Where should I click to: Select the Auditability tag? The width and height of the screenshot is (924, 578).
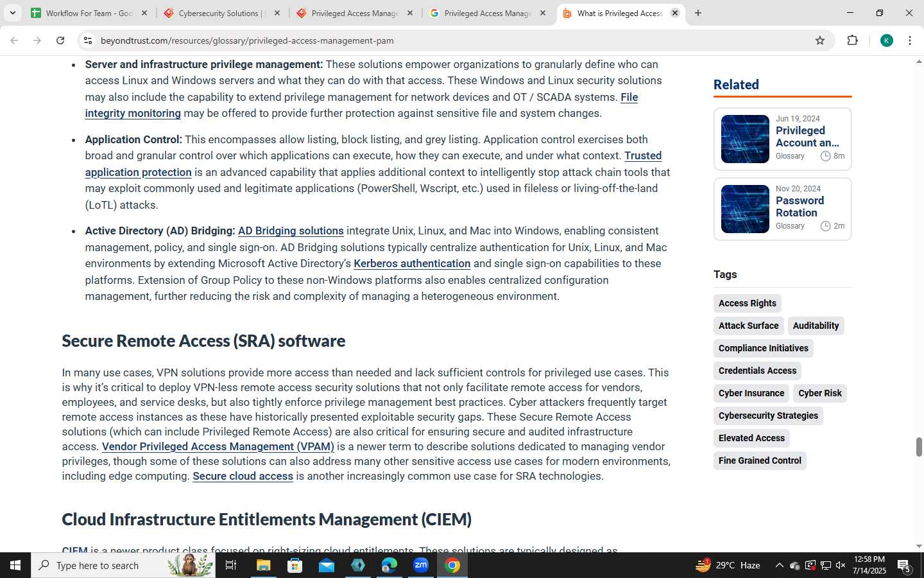coord(816,326)
